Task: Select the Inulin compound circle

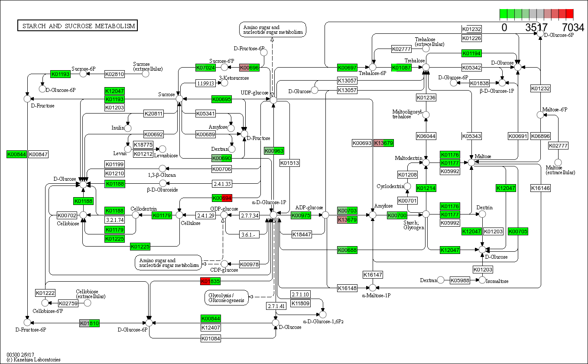Action: 128,128
